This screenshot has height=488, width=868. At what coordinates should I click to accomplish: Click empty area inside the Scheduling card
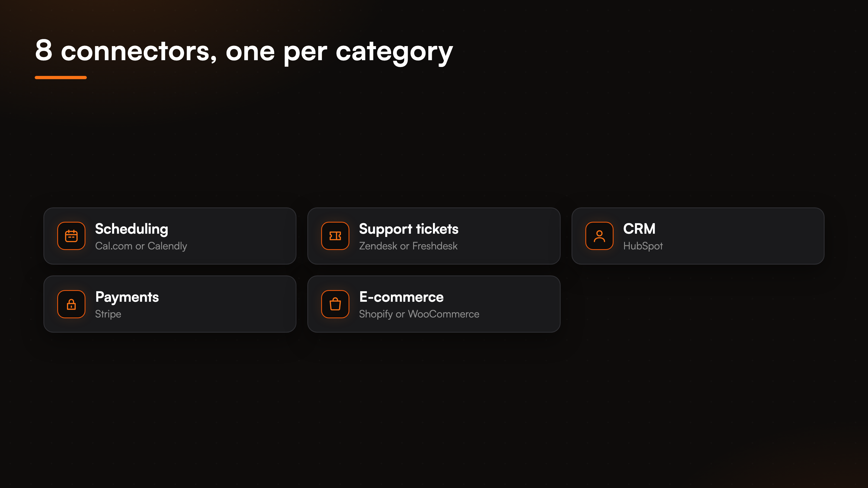242,236
